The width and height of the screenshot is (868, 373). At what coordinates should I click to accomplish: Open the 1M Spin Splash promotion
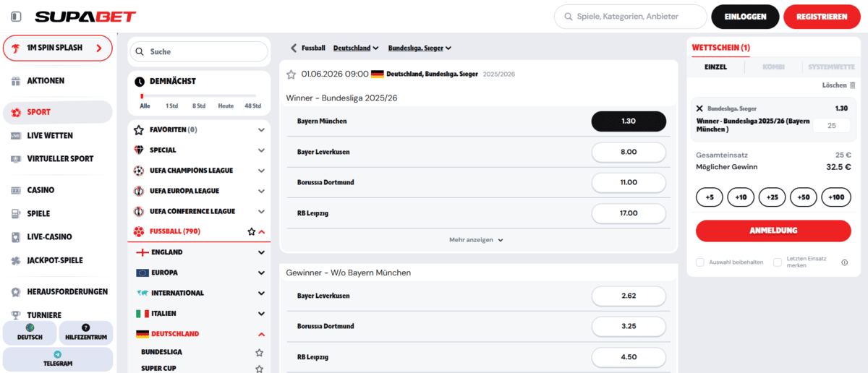click(x=58, y=48)
